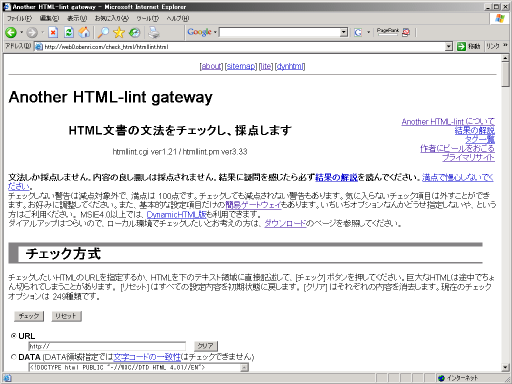Click the DATA textarea scrollbar up arrow
The image size is (512, 384).
coord(244,367)
